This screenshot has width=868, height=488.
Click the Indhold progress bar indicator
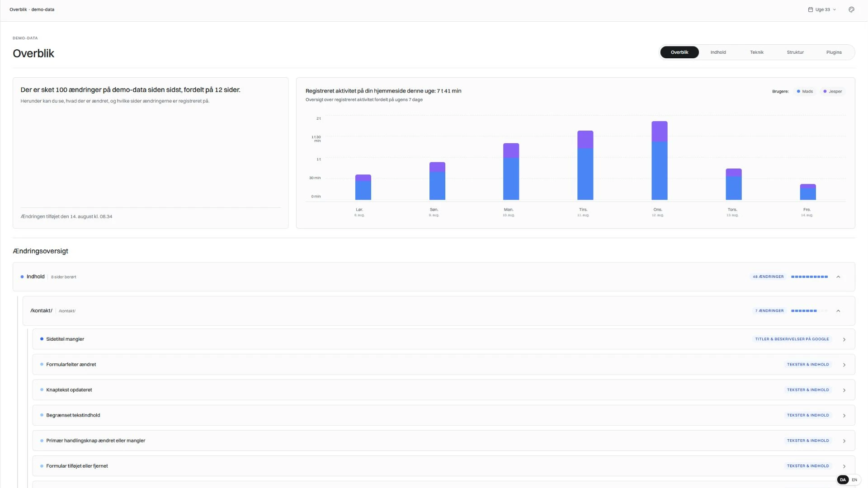[x=809, y=277]
